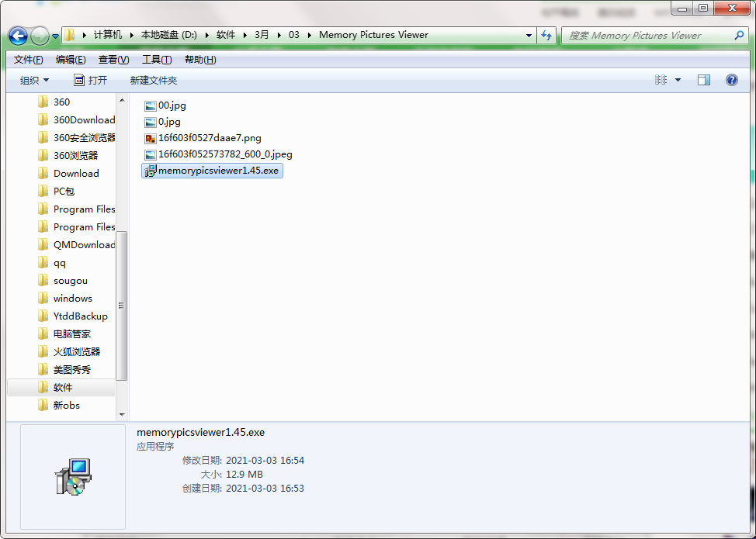Select the Download folder in tree
This screenshot has height=539, width=756.
(68, 174)
